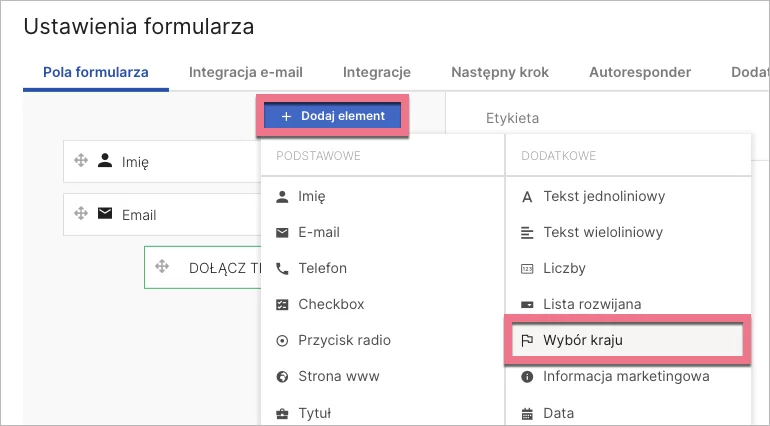Go to the Następny krok tab

[x=499, y=72]
